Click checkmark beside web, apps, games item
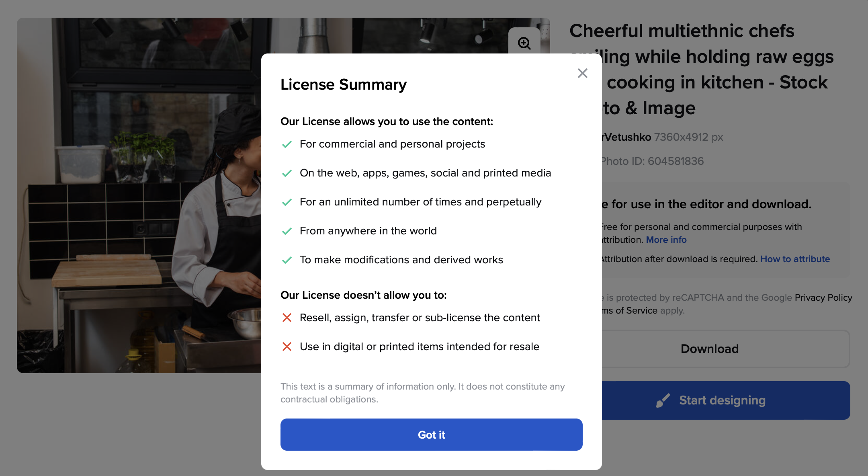The image size is (868, 476). 287,173
